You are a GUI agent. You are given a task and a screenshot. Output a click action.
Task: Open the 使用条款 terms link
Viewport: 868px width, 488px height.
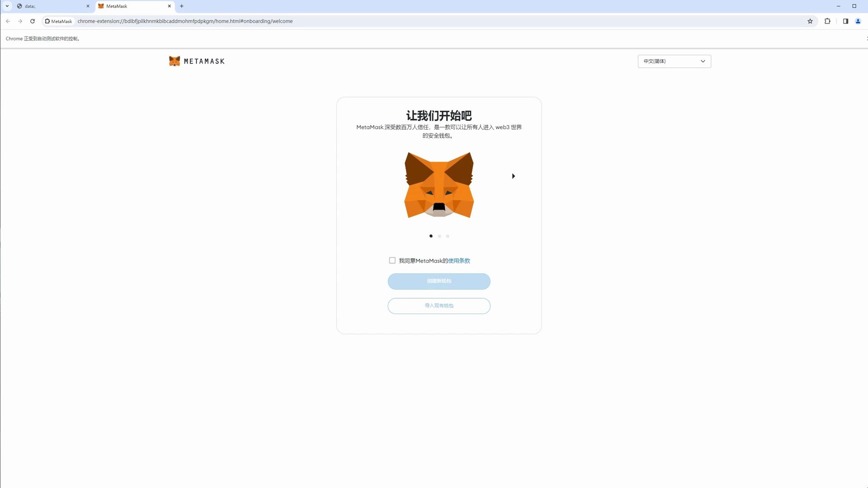click(x=458, y=260)
